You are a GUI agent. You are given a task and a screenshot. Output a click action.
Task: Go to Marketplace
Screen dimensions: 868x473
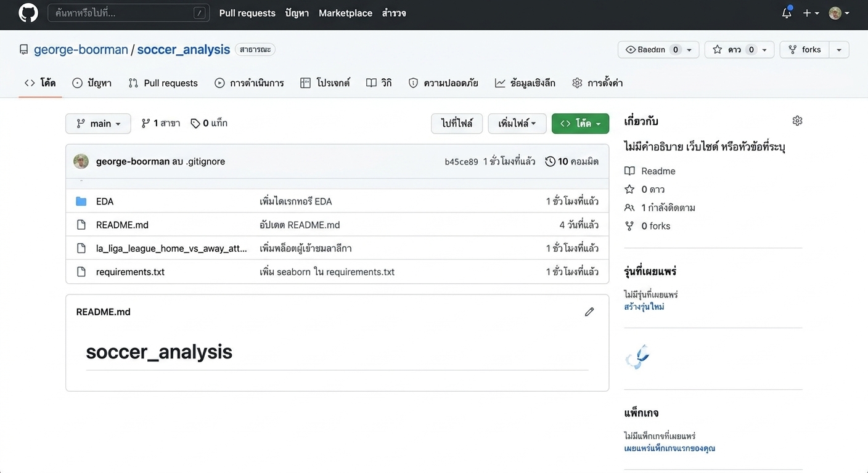(345, 13)
